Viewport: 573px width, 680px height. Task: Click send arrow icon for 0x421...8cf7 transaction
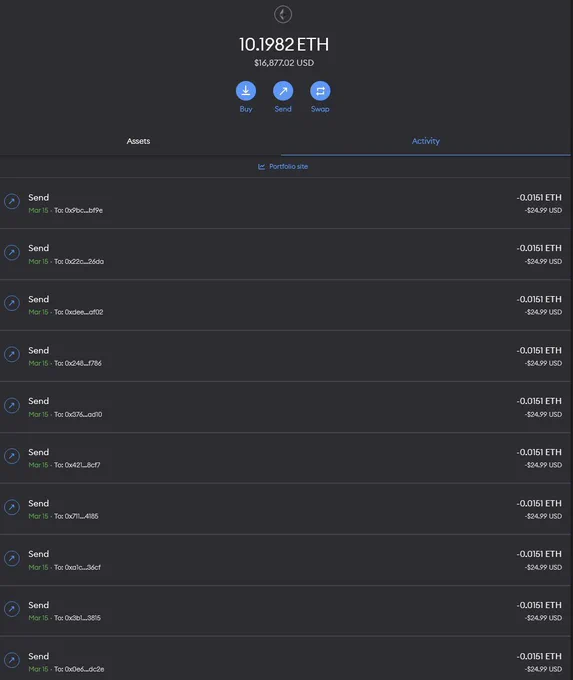12,456
